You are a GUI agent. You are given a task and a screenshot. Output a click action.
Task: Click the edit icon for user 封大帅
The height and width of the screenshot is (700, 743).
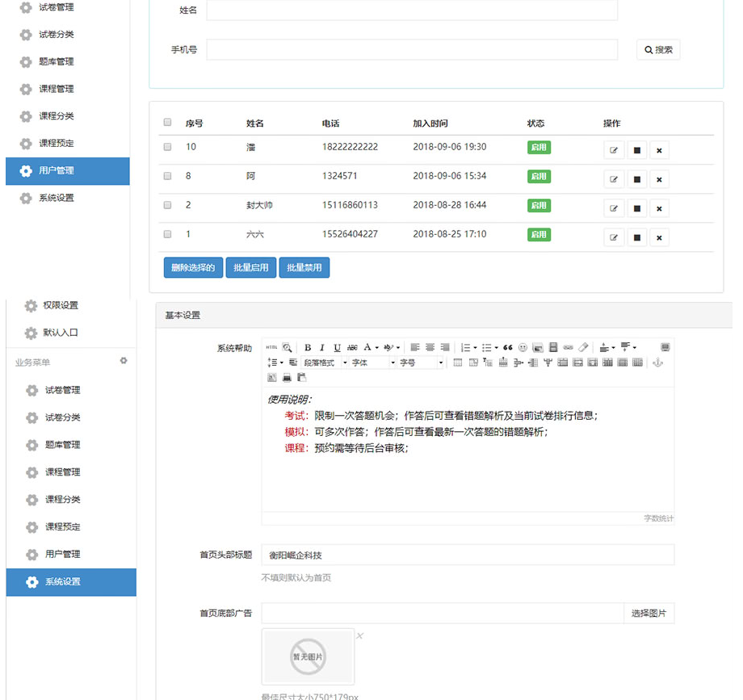pos(614,208)
